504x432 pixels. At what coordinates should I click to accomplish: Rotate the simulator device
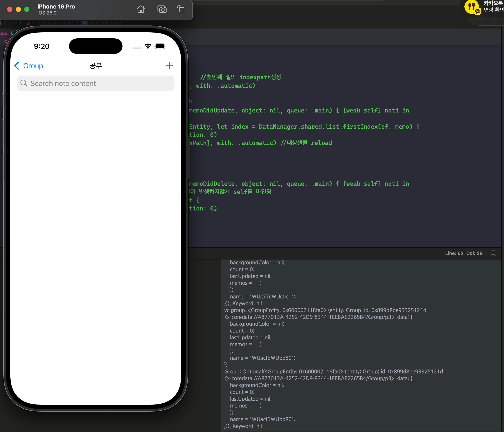pos(181,9)
